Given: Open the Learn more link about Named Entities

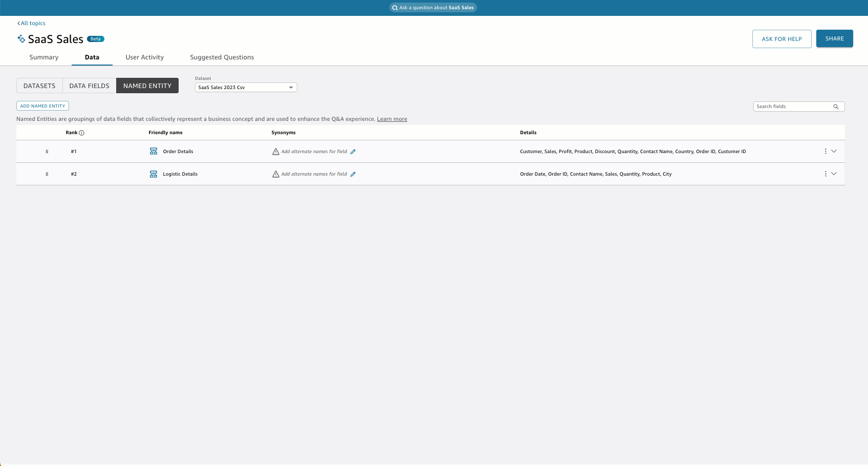Looking at the screenshot, I should coord(392,118).
